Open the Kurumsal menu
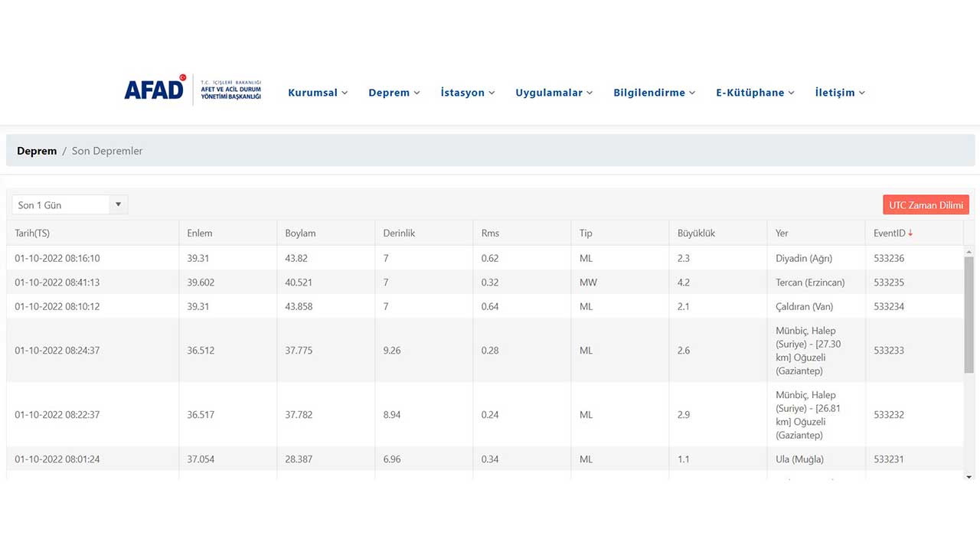The width and height of the screenshot is (980, 539). (x=318, y=93)
